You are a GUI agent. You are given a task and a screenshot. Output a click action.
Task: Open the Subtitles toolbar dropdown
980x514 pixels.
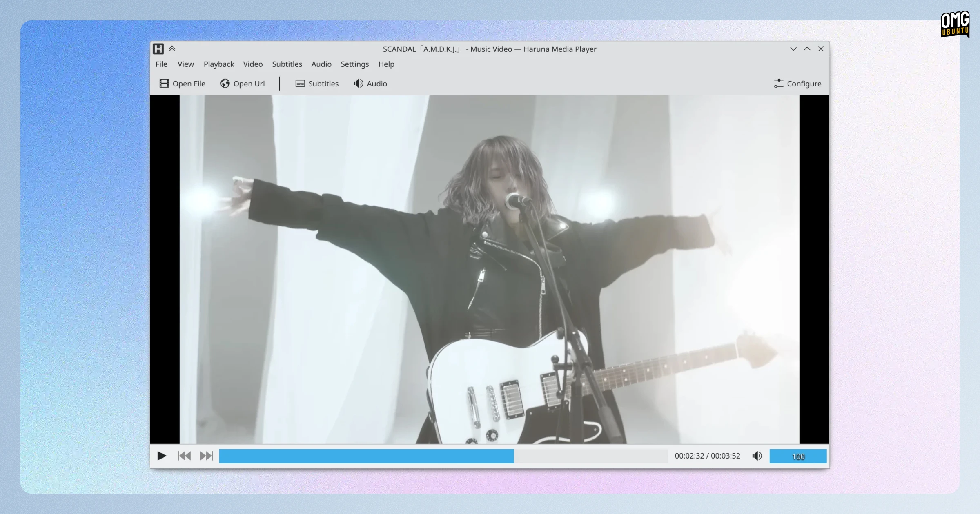click(317, 84)
